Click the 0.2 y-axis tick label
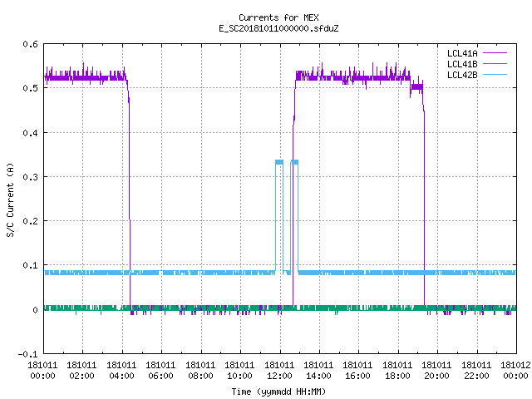532x399 pixels. point(30,221)
